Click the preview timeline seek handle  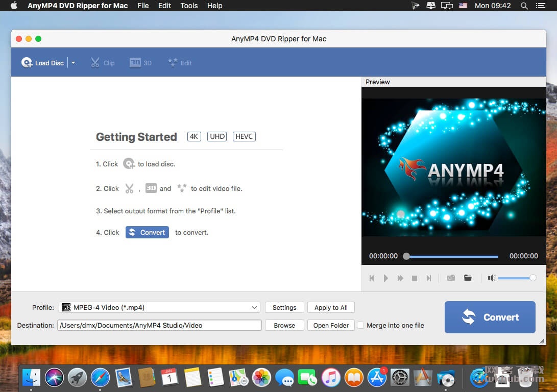tap(406, 256)
